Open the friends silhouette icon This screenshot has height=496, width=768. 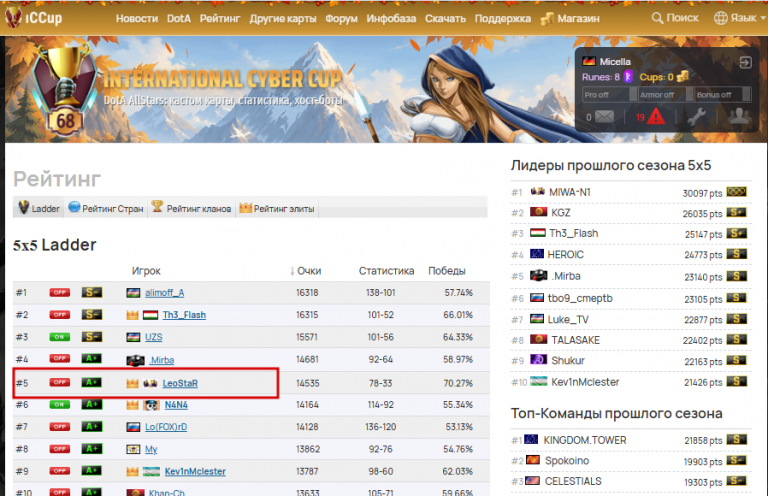click(x=739, y=117)
